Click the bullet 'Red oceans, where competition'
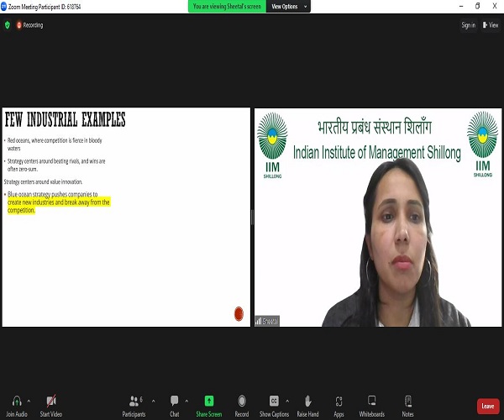The height and width of the screenshot is (420, 504). (x=55, y=144)
